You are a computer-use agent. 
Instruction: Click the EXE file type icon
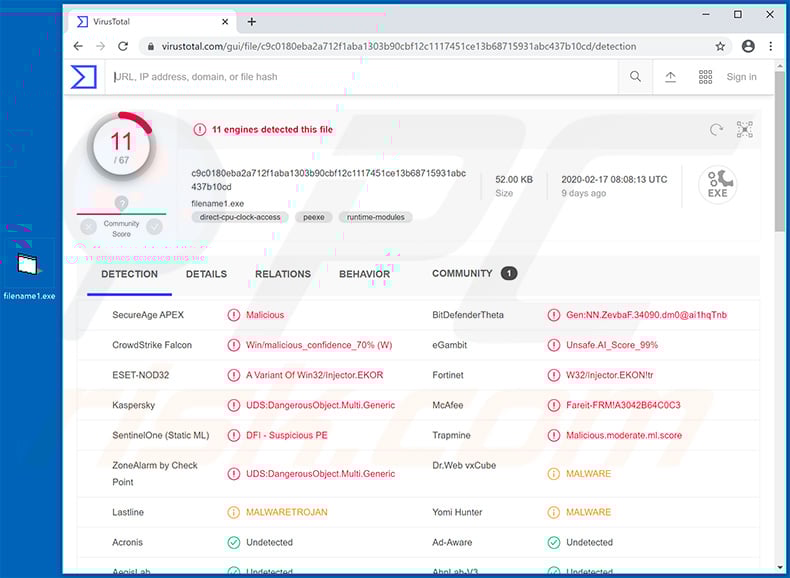717,184
